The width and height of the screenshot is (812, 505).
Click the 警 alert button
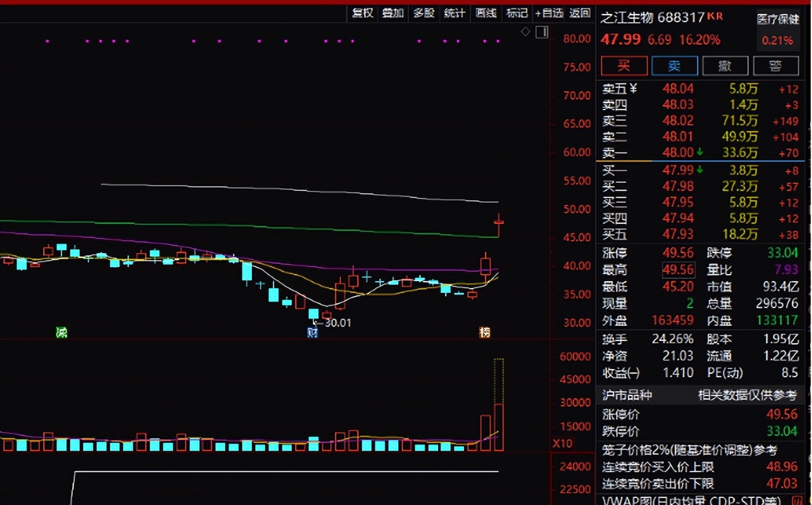pos(776,66)
